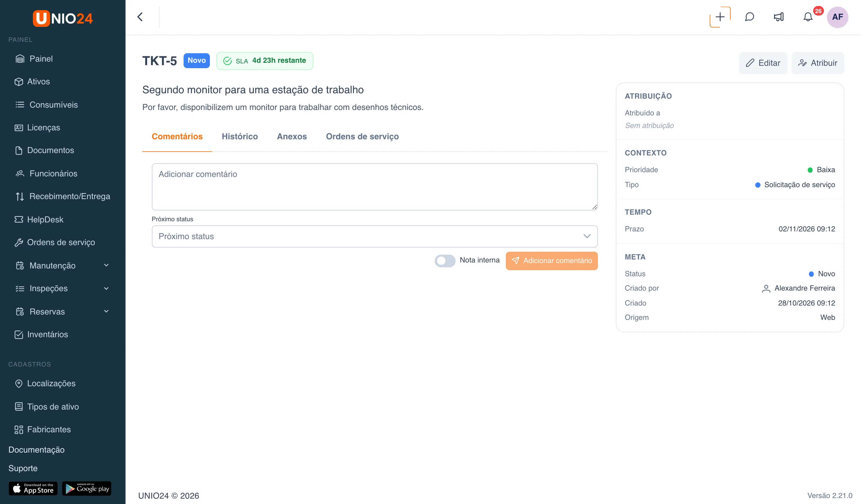This screenshot has width=861, height=504.
Task: Open Licenças in the sidebar
Action: 38,127
